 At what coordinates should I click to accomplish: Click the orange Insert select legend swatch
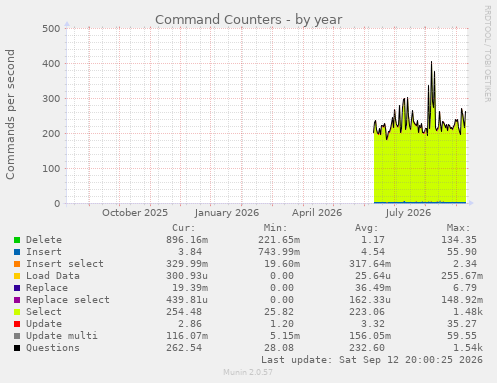coord(17,264)
